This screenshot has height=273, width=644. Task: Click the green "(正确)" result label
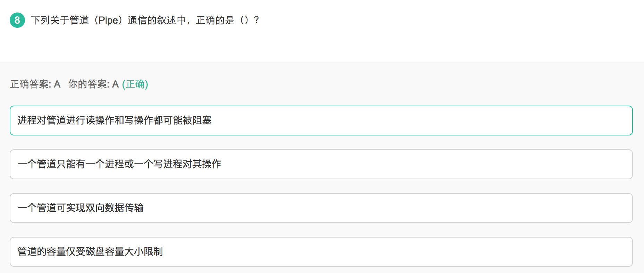(x=135, y=84)
